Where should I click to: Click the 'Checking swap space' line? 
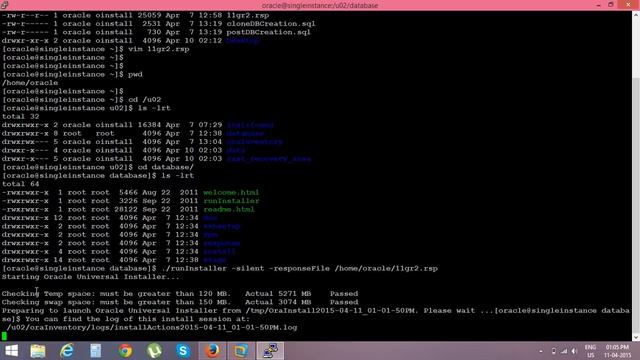pyautogui.click(x=180, y=302)
